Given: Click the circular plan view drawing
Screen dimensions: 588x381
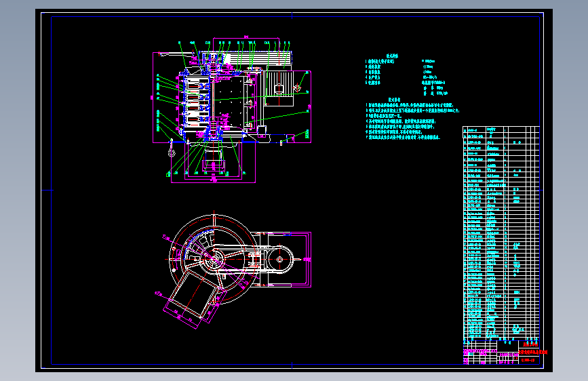Looking at the screenshot, I should [214, 260].
